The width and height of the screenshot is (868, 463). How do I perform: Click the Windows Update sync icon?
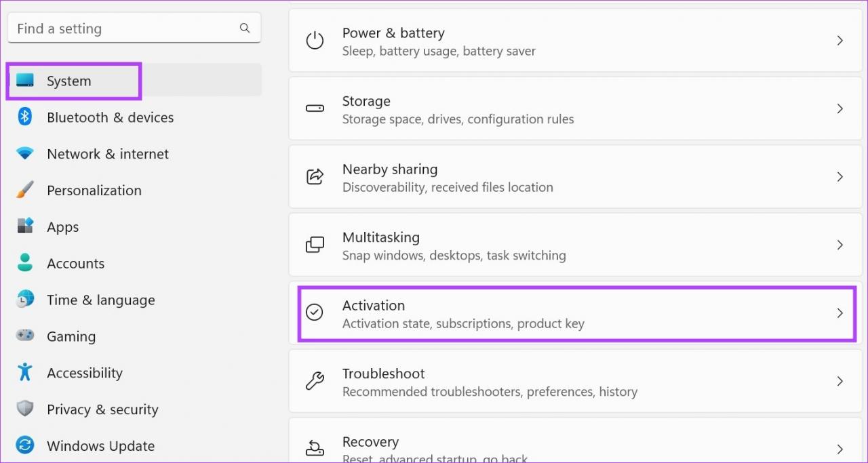point(25,446)
